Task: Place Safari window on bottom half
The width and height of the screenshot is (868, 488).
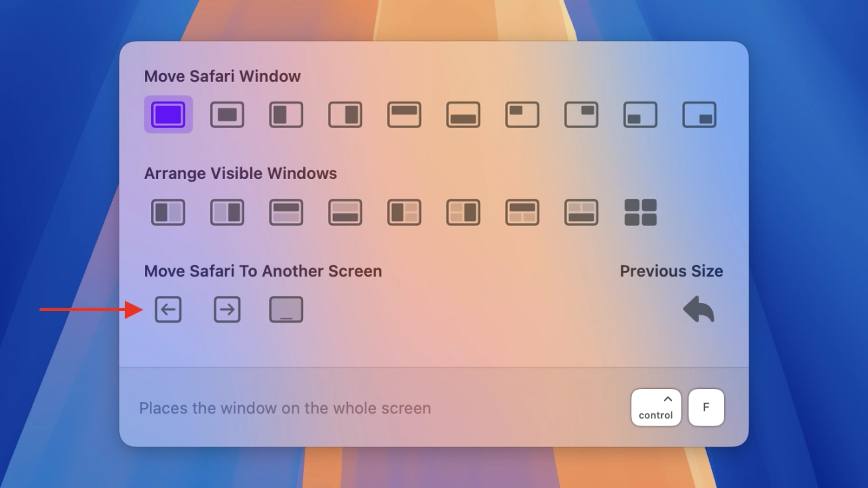Action: click(463, 115)
